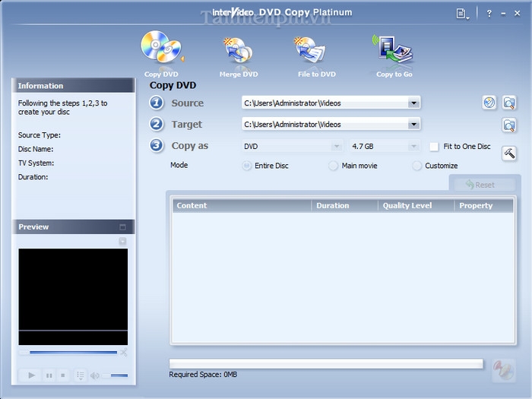Viewport: 532px width, 399px height.
Task: Click the Duration column header
Action: click(344, 205)
